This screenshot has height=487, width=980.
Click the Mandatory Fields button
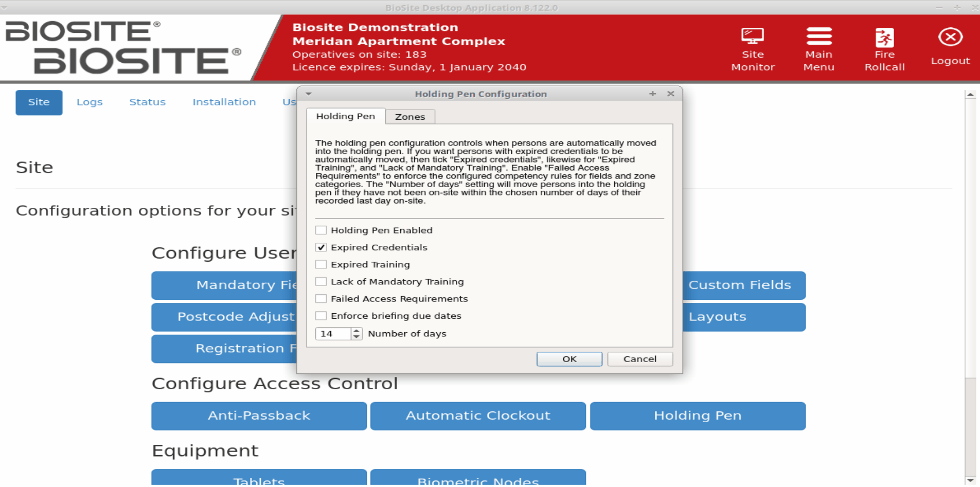224,285
